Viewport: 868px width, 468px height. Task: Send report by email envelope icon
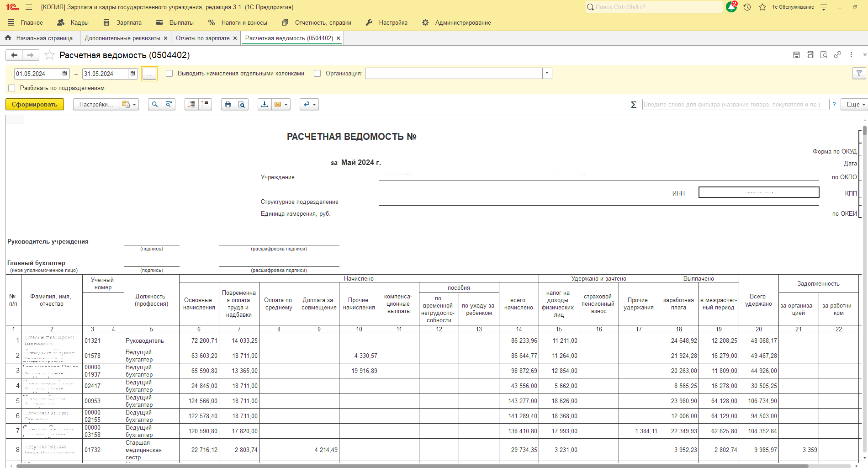click(277, 104)
